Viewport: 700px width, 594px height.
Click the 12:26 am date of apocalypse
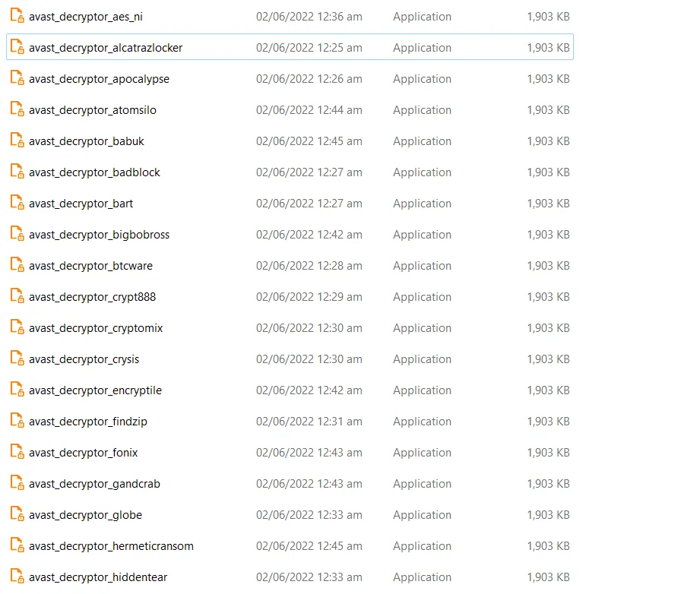click(x=309, y=79)
